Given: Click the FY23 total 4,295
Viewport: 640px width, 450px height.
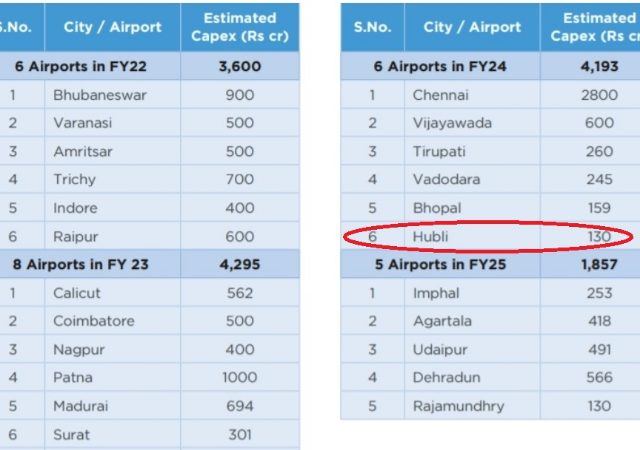Looking at the screenshot, I should tap(240, 264).
